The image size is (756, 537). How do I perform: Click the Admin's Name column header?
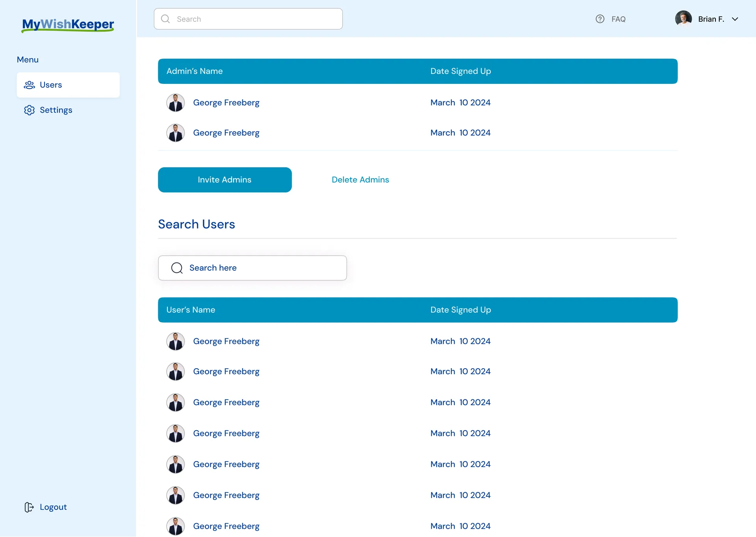coord(195,71)
